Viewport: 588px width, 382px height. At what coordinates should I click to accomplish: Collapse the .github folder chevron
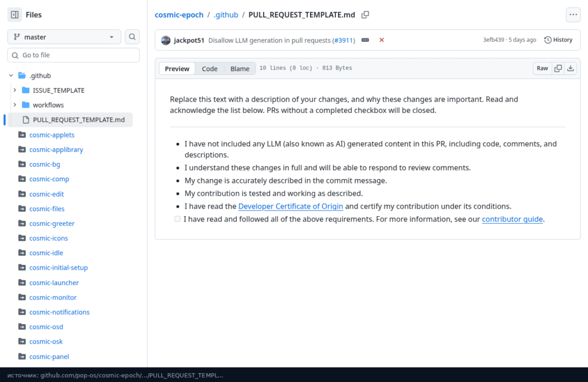point(11,76)
